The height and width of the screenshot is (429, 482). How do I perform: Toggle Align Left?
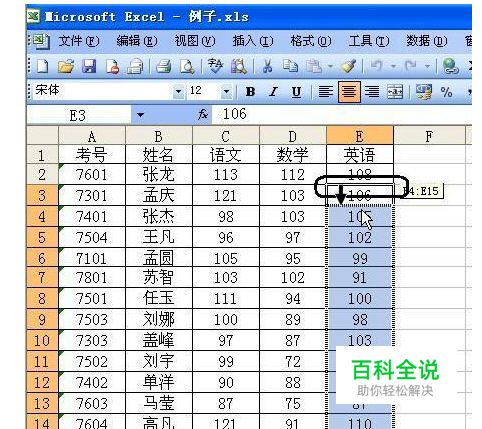pos(326,91)
